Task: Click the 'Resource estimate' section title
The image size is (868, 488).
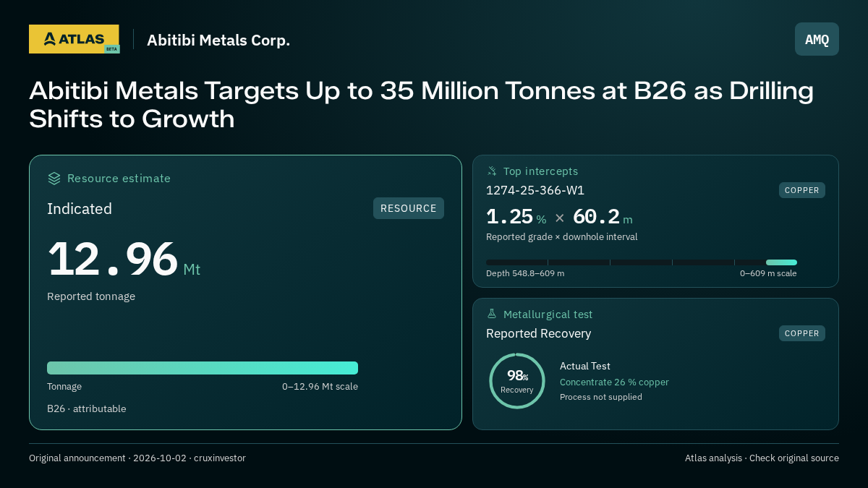Action: [x=119, y=179]
